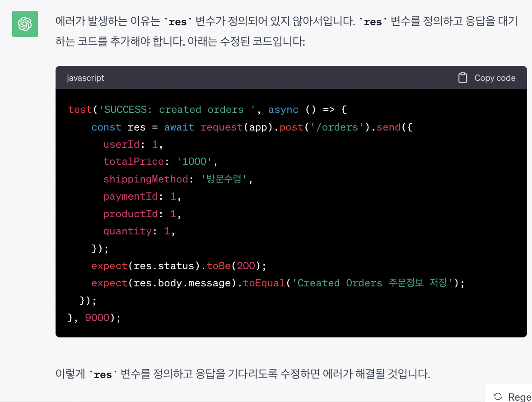Screen dimensions: 532x402
Task: Click the '/orders' route string
Action: click(x=337, y=127)
